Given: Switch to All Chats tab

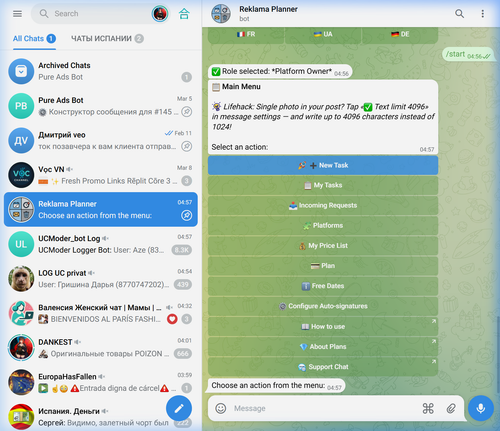Looking at the screenshot, I should click(x=34, y=39).
